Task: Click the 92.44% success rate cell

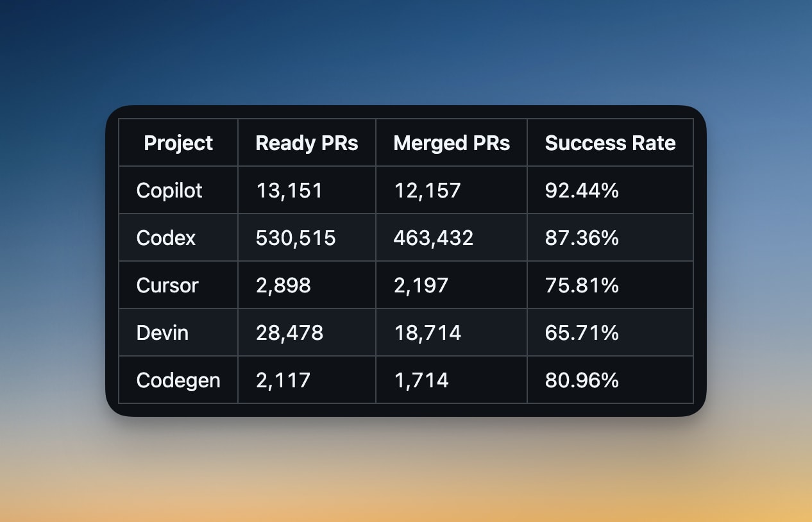Action: (x=610, y=190)
